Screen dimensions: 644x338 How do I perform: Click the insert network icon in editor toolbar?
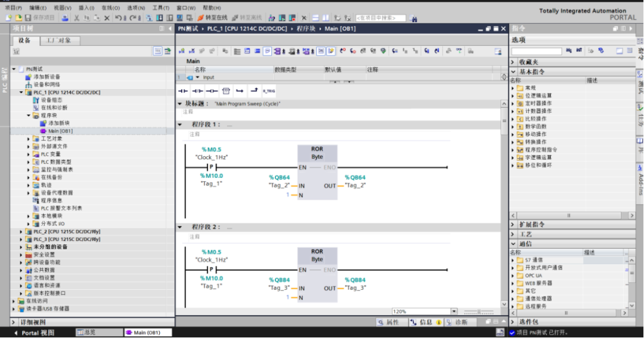click(181, 51)
